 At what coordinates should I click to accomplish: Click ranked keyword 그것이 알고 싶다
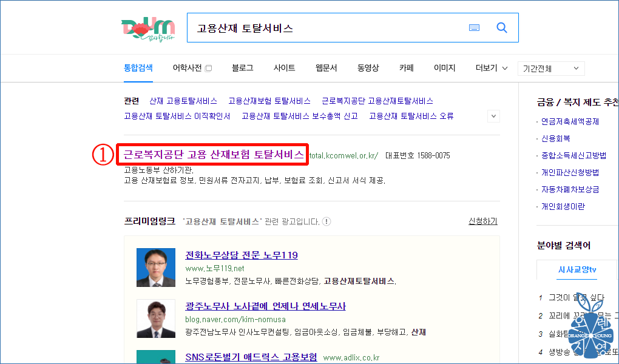click(x=577, y=297)
